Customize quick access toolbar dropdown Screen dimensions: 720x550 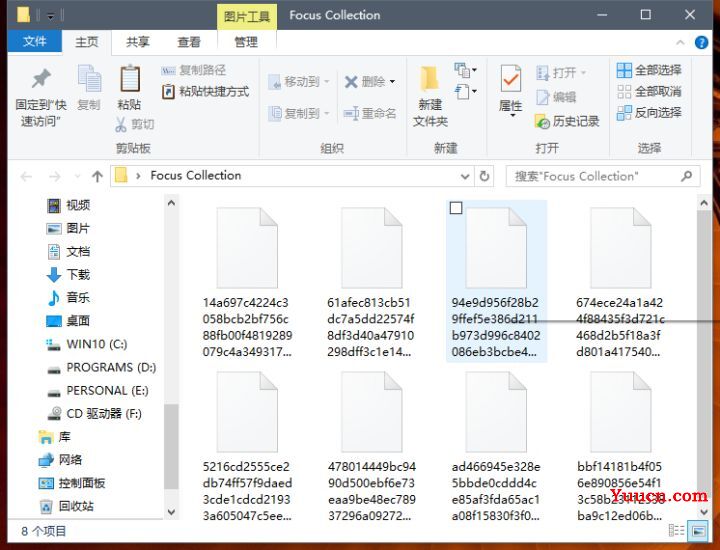coord(51,17)
